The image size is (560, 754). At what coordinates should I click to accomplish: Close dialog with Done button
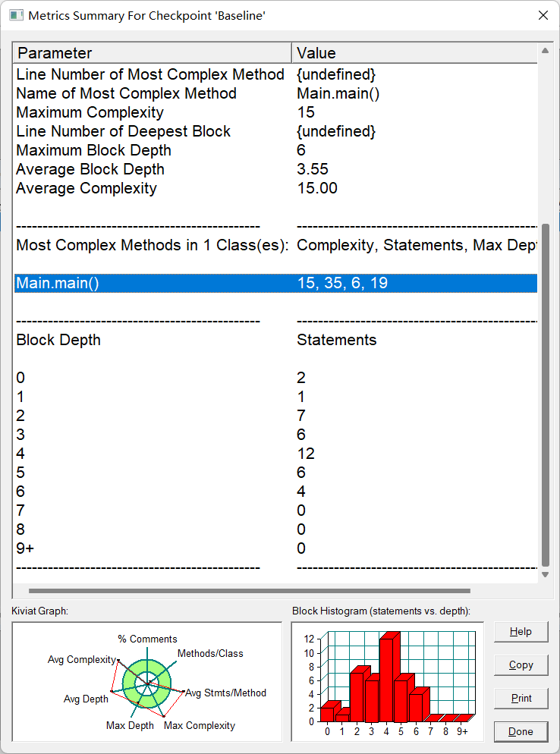521,732
